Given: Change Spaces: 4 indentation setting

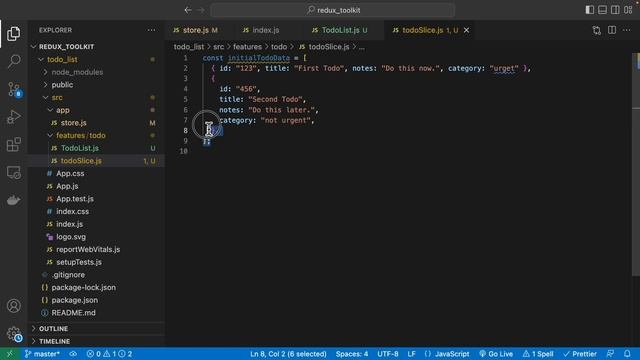Looking at the screenshot, I should (351, 354).
